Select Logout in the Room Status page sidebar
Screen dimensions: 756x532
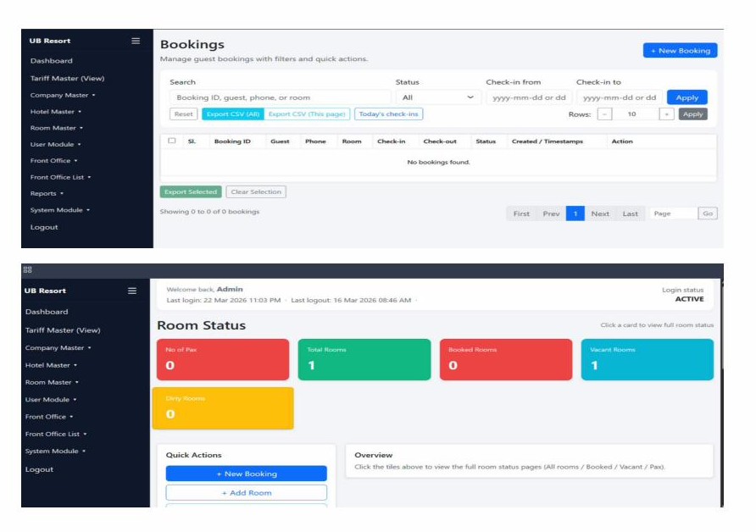click(x=39, y=469)
